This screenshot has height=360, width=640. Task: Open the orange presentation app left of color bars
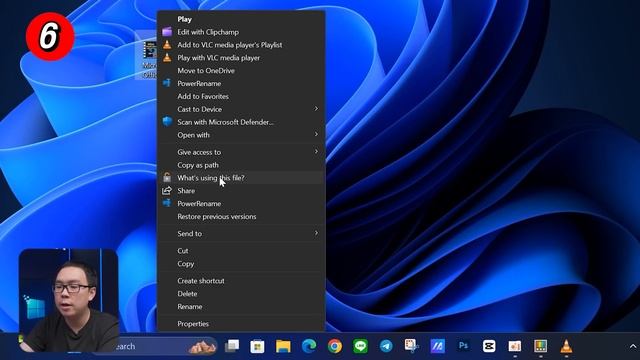click(x=515, y=346)
